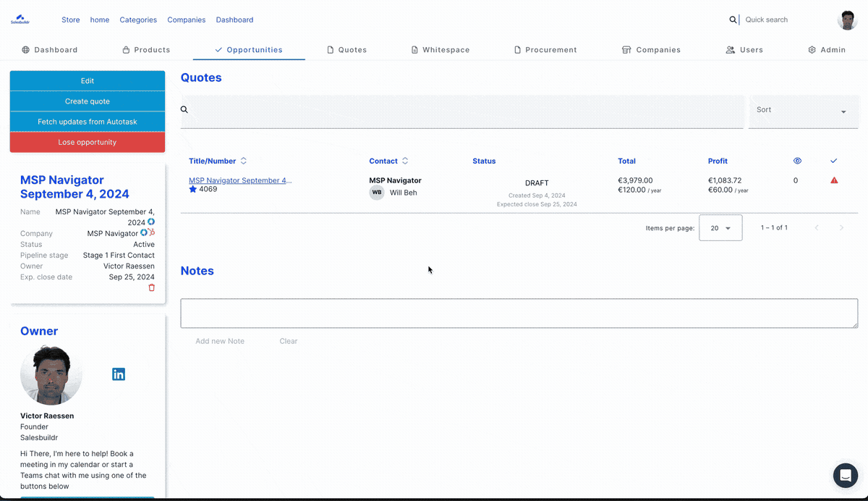The width and height of the screenshot is (868, 501).
Task: Open the Admin tab
Action: 827,50
